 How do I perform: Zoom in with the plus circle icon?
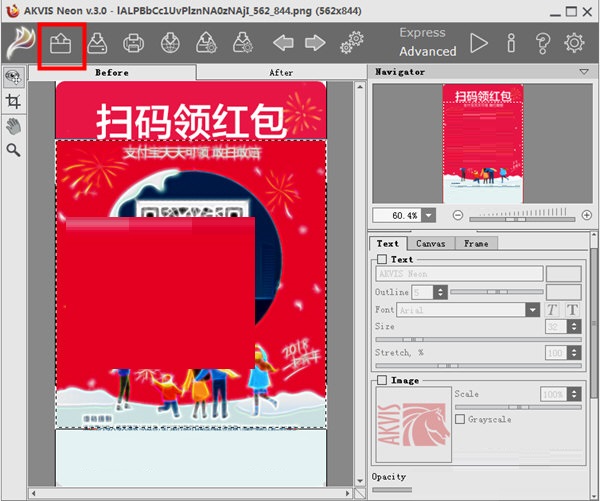pyautogui.click(x=587, y=215)
